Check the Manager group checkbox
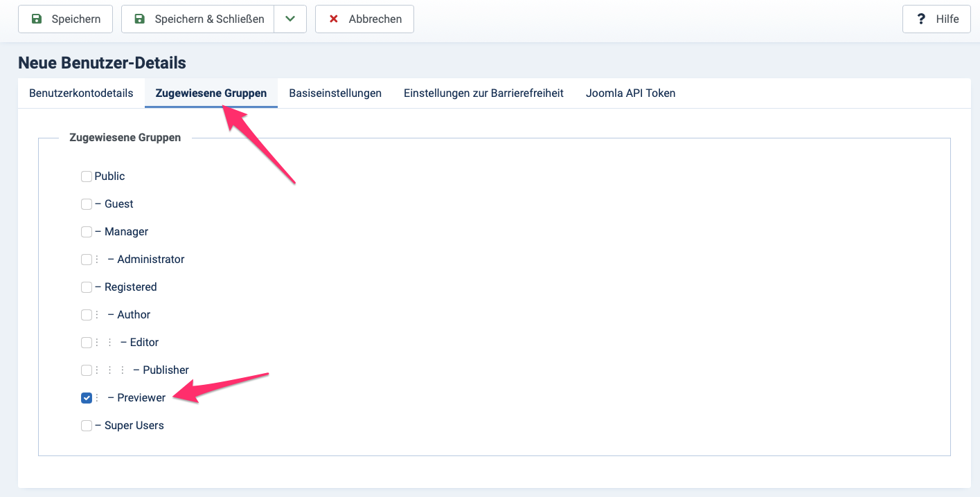 pos(86,231)
